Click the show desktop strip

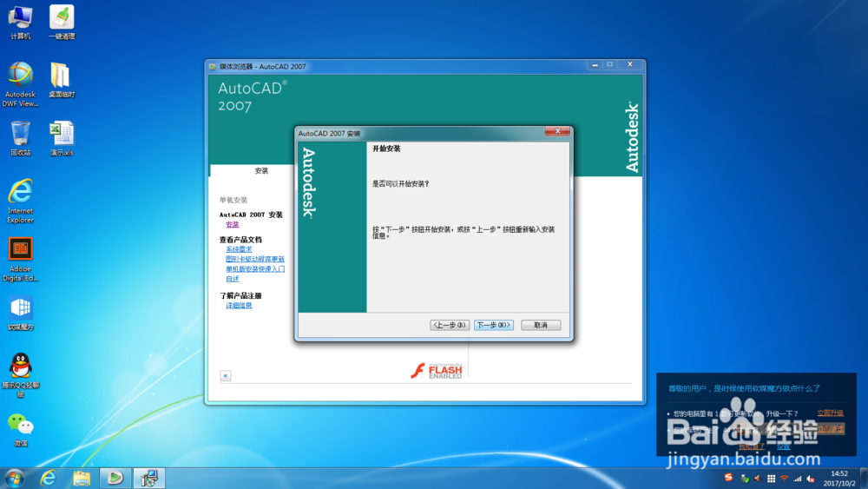pyautogui.click(x=865, y=479)
